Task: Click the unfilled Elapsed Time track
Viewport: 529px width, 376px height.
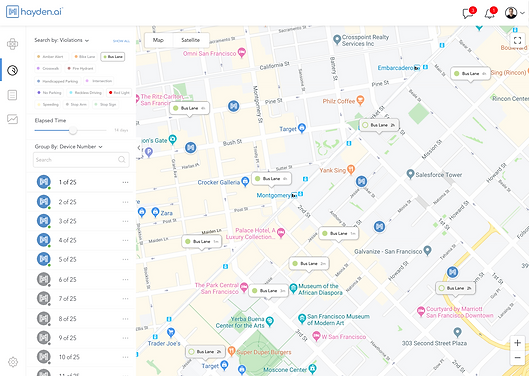Action: 91,130
